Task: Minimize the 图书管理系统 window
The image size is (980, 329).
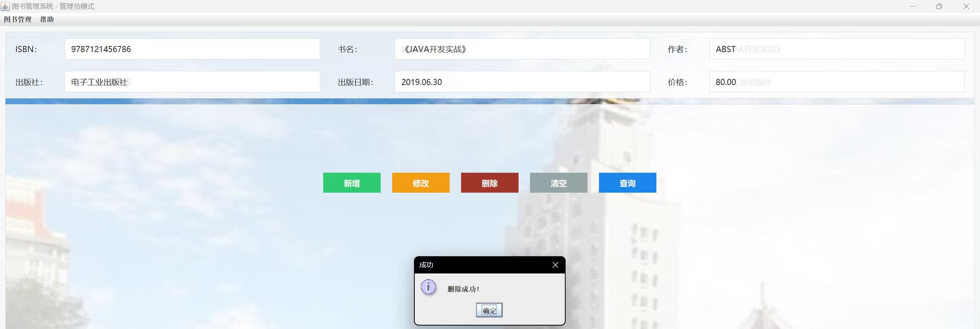Action: pyautogui.click(x=913, y=7)
